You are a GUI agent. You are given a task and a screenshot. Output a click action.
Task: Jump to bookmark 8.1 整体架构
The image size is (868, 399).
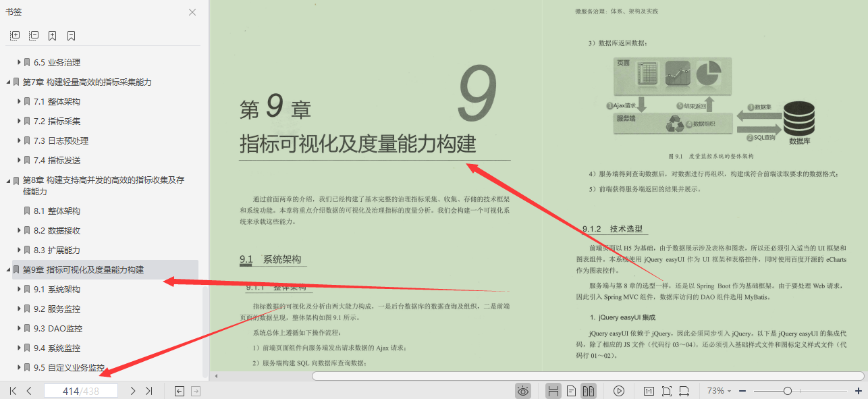pos(57,211)
